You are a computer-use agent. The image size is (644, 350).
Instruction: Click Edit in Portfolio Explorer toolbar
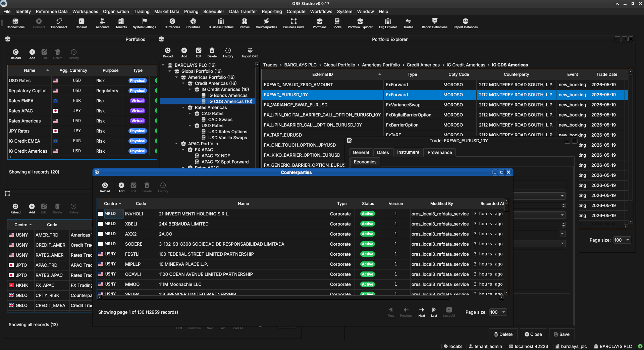point(199,53)
